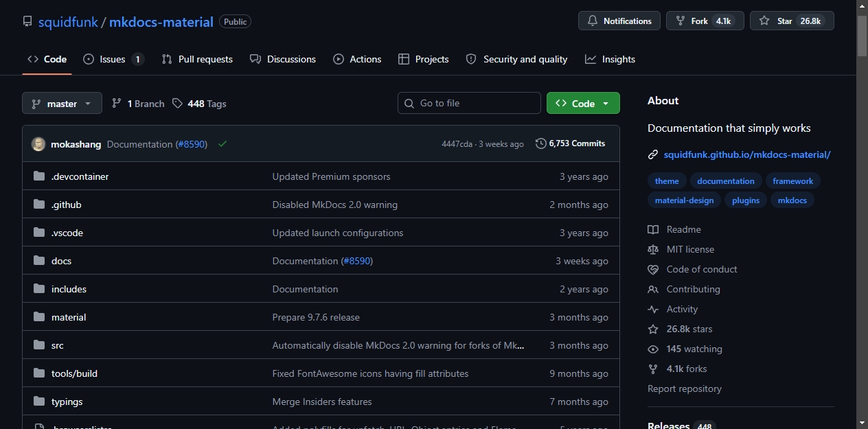Click the 1 Branch link
Viewport: 868px width, 429px height.
point(138,103)
